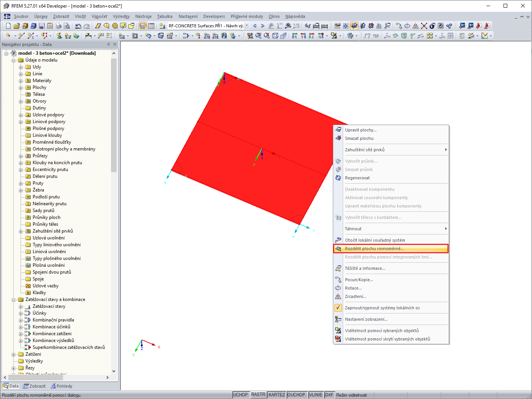Image resolution: width=532 pixels, height=399 pixels.
Task: Toggle 'Zapnout/vypnout systémy lokálních os' checkbox
Action: pyautogui.click(x=338, y=308)
